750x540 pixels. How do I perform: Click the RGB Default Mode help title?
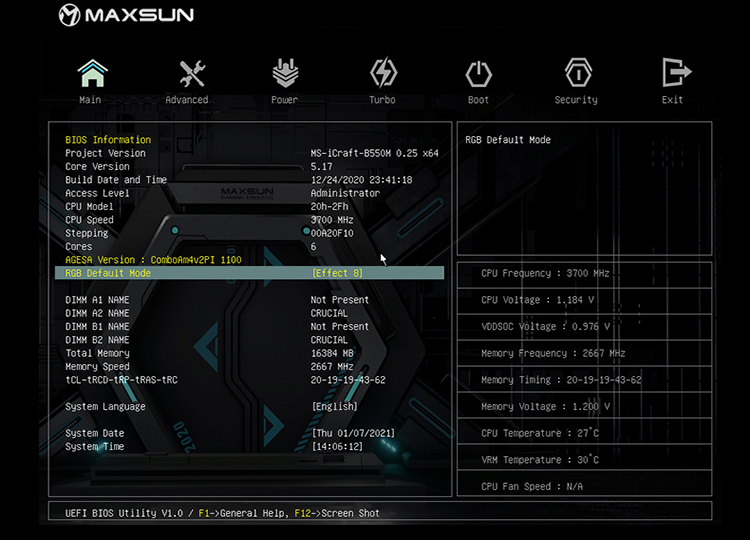(x=508, y=140)
